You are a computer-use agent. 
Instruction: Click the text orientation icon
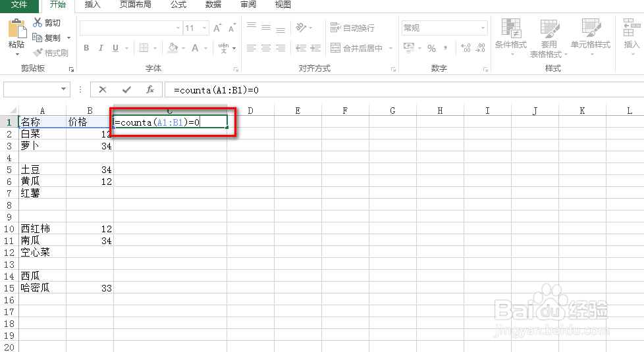301,28
